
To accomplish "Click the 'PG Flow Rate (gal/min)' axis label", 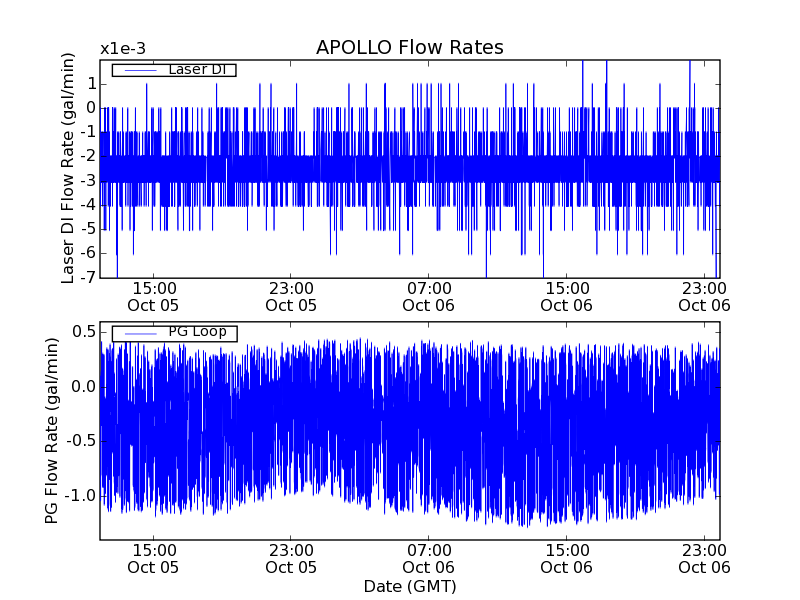I will point(52,431).
